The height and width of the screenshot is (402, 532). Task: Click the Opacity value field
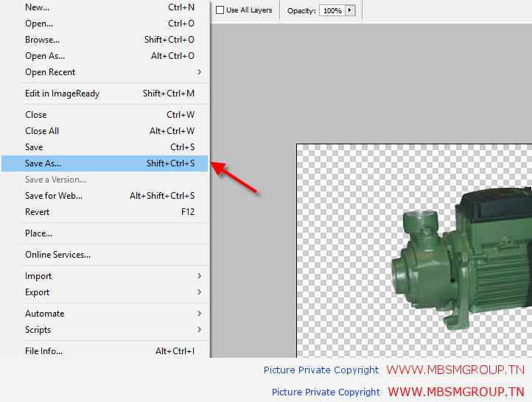pyautogui.click(x=332, y=11)
